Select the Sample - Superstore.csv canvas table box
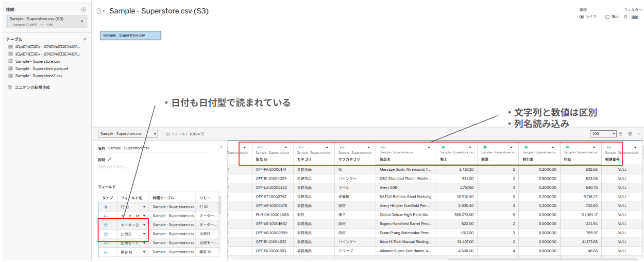Screen dimensions: 644x262 (130, 35)
